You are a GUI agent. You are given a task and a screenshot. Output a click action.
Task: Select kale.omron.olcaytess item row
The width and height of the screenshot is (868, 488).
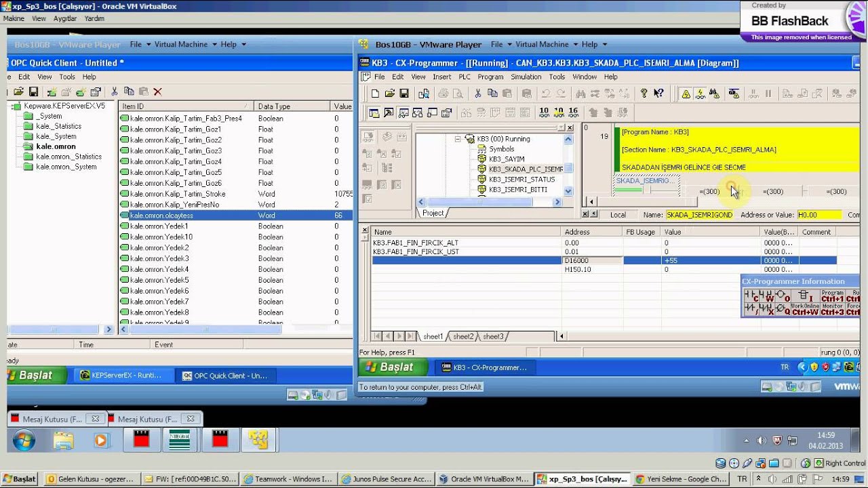click(235, 216)
